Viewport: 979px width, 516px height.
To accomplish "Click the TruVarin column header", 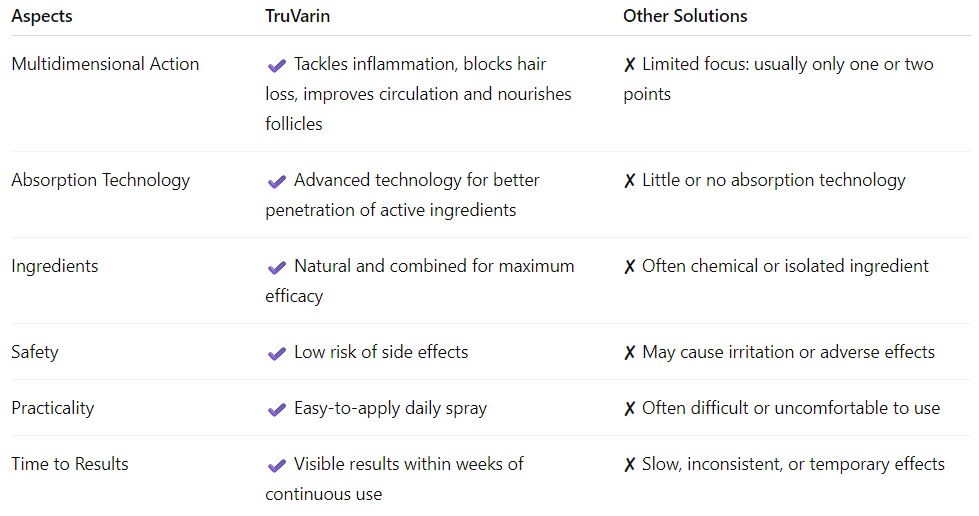I will [297, 16].
